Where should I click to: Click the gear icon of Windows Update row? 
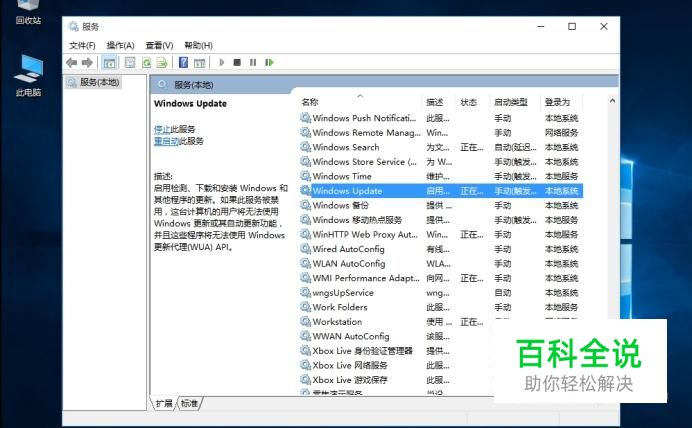coord(305,191)
